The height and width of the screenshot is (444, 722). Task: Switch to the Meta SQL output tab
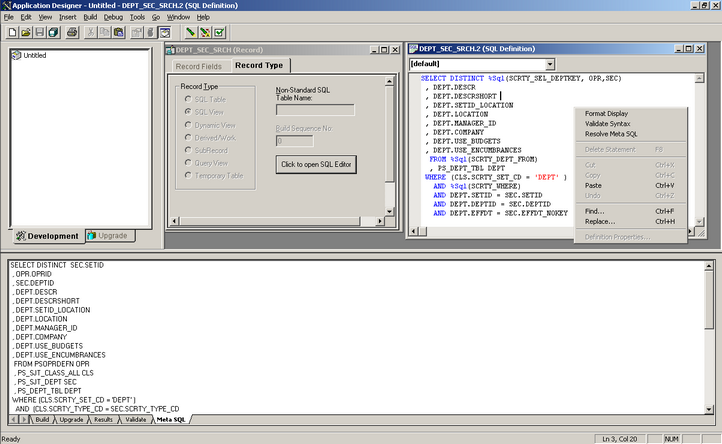[x=171, y=420]
